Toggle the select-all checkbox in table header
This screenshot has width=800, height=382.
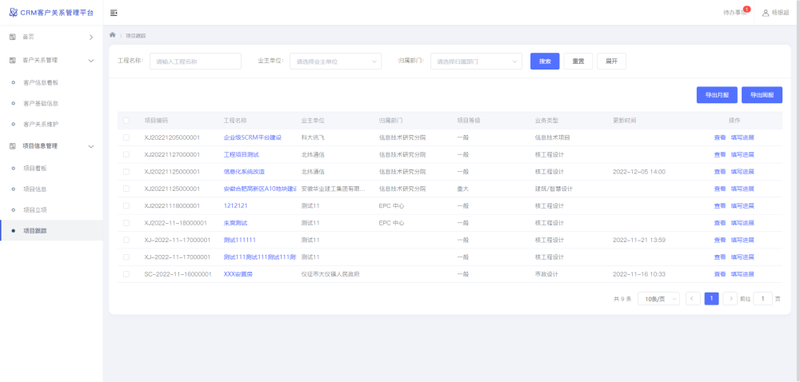(x=126, y=120)
